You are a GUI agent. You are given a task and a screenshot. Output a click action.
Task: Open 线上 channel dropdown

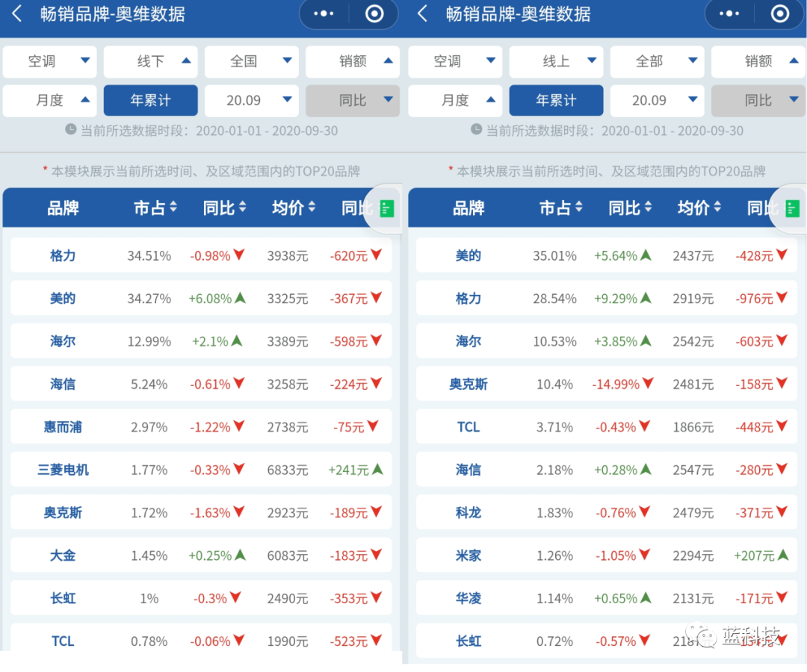[x=557, y=62]
